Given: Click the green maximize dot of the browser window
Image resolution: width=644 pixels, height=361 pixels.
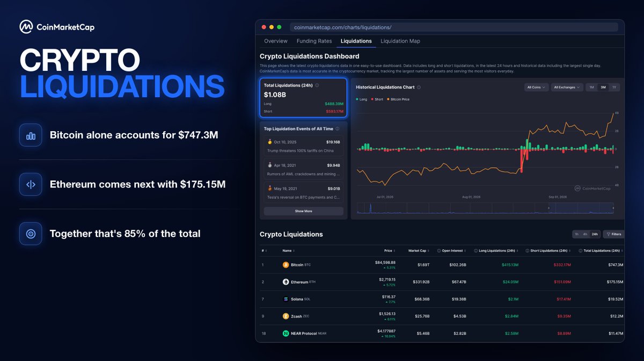Looking at the screenshot, I should (280, 27).
